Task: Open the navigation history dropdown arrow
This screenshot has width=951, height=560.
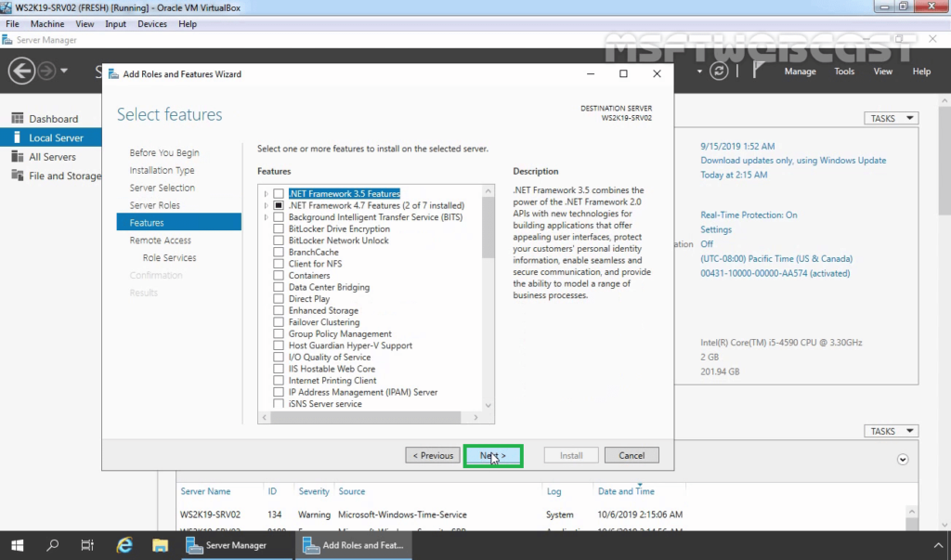Action: tap(64, 71)
